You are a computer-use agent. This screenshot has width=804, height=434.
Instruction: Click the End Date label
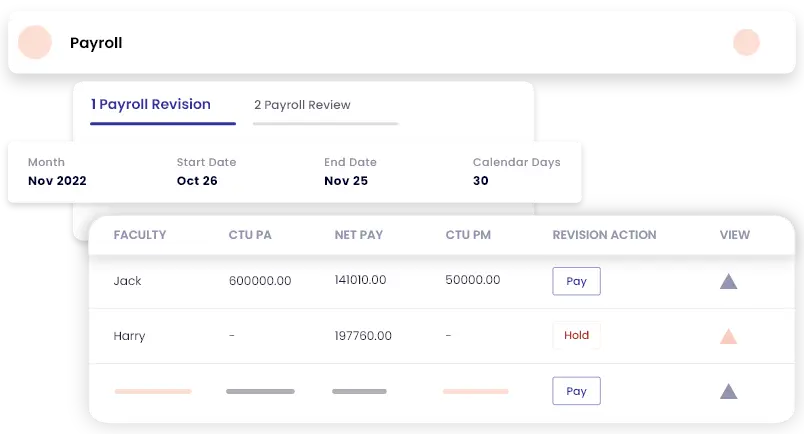click(x=350, y=162)
